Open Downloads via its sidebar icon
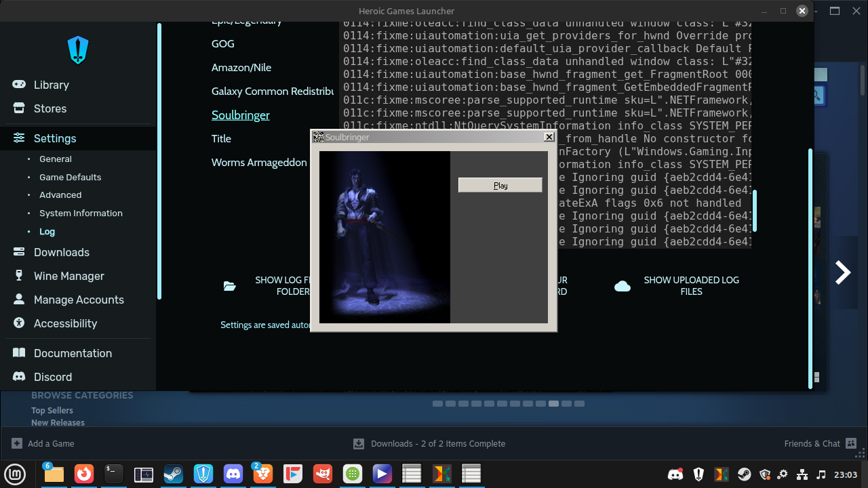 (x=19, y=252)
